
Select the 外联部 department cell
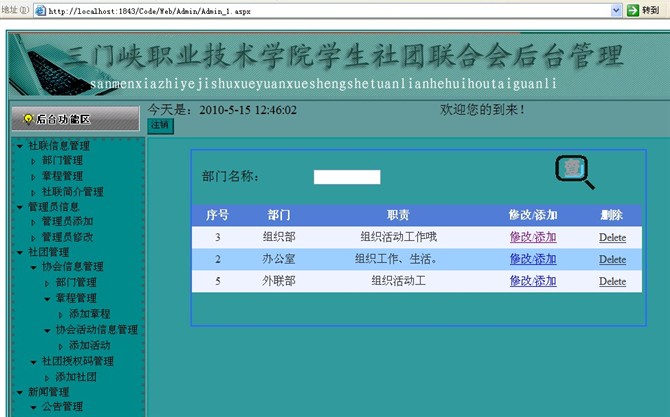(279, 281)
